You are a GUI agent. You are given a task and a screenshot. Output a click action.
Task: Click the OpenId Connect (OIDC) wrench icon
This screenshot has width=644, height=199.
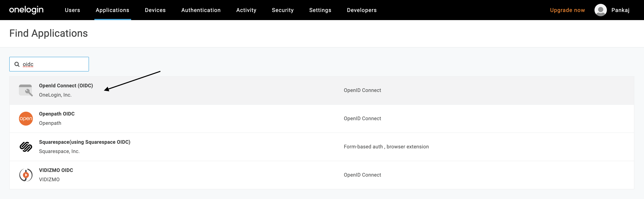[26, 90]
